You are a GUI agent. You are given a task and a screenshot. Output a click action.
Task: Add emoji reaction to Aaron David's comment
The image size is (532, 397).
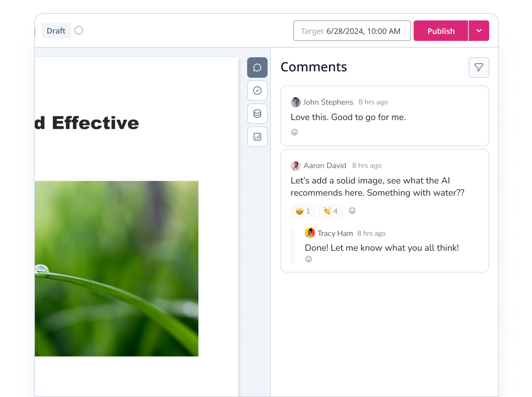352,211
